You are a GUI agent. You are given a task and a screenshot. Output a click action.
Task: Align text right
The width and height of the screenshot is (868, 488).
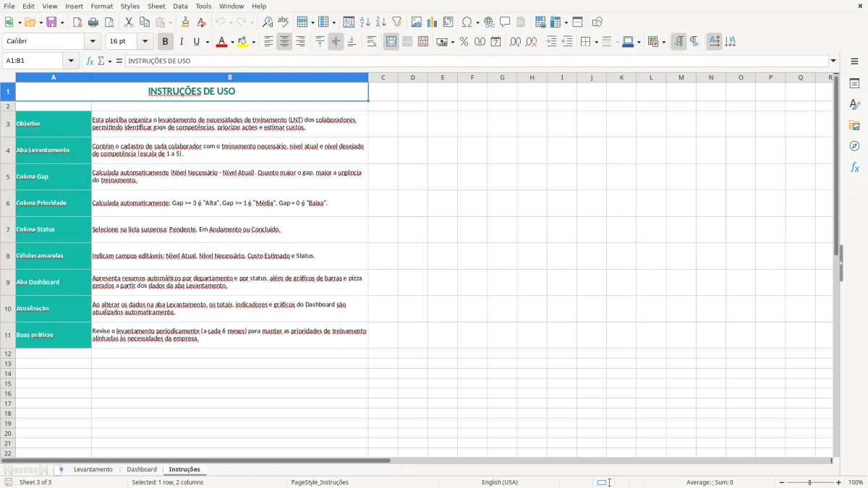(300, 42)
